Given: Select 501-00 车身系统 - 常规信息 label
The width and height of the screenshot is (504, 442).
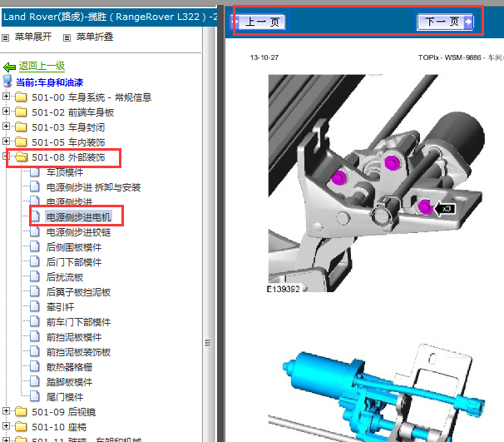Looking at the screenshot, I should pyautogui.click(x=91, y=97).
